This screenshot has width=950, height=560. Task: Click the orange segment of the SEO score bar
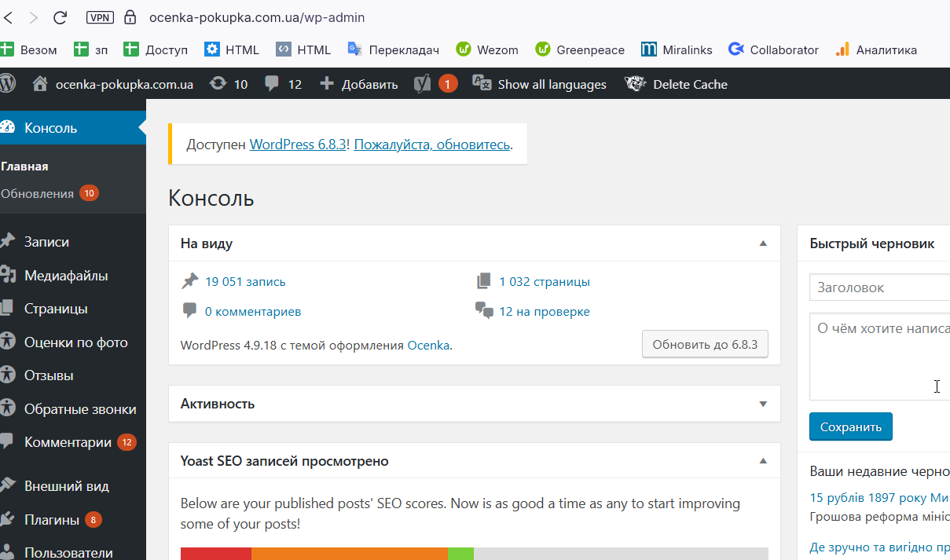click(x=350, y=554)
